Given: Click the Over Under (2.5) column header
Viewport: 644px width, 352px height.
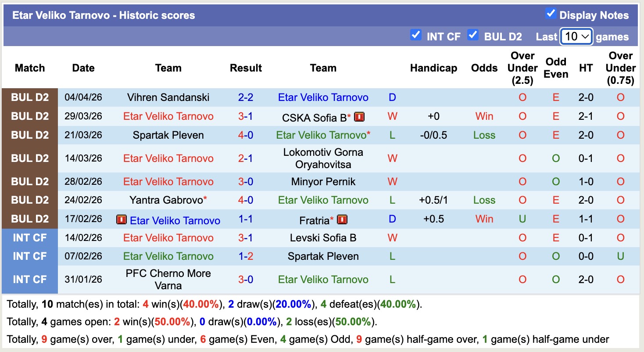Looking at the screenshot, I should click(522, 68).
